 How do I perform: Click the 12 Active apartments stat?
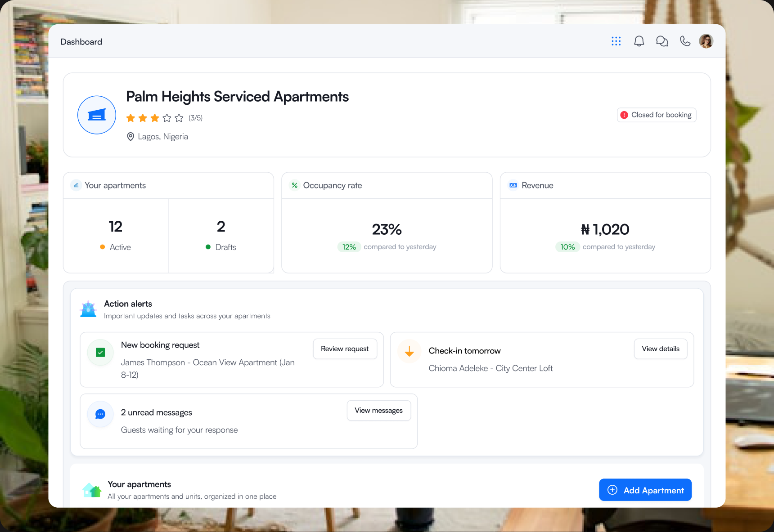click(x=116, y=236)
